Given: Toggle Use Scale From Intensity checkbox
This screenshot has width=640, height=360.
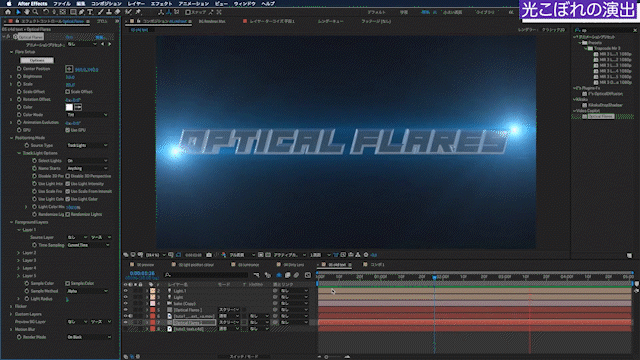Looking at the screenshot, I should (68, 191).
